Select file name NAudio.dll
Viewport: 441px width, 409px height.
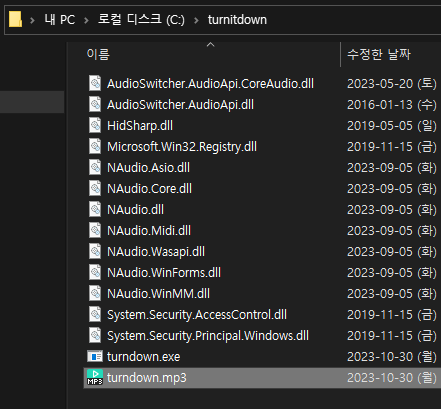(135, 210)
